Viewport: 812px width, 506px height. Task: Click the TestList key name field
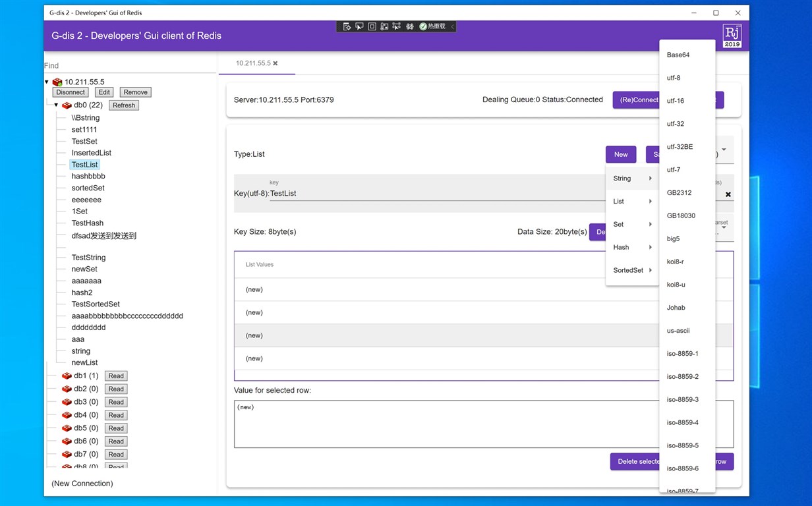(438, 194)
